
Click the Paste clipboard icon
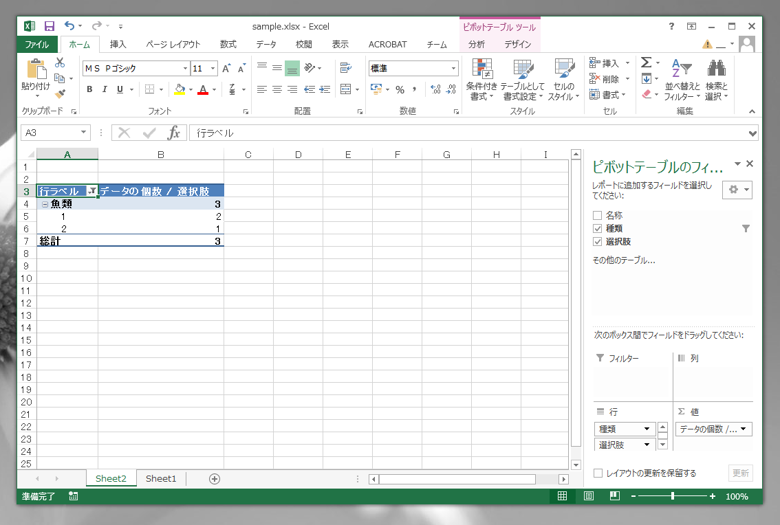[36, 69]
